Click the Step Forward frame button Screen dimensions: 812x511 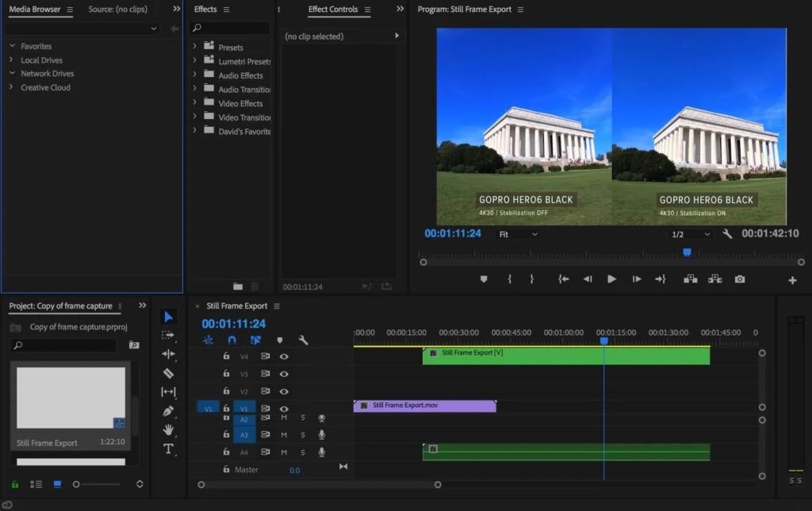(637, 279)
